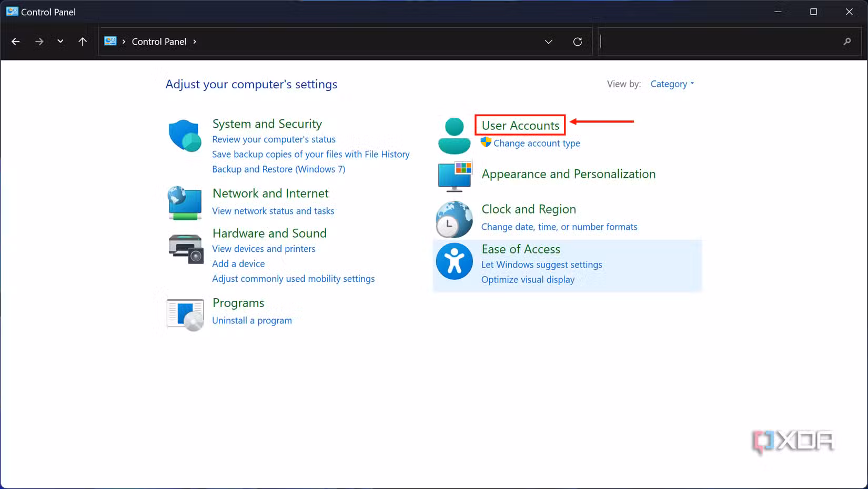Click the Ease of Access accessibility icon
Screen dimensions: 868x489
[453, 261]
